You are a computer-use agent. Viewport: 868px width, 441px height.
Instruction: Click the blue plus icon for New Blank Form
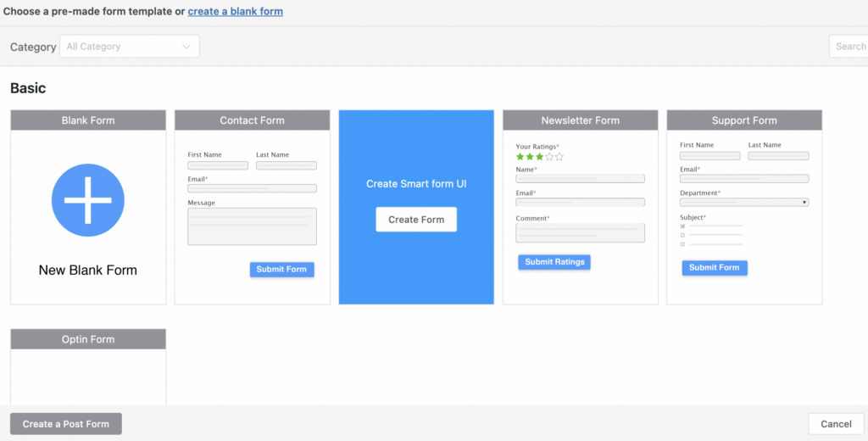click(x=88, y=200)
